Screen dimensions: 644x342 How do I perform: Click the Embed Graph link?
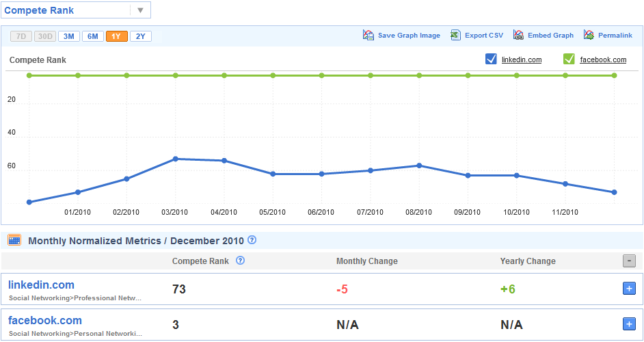(x=550, y=36)
